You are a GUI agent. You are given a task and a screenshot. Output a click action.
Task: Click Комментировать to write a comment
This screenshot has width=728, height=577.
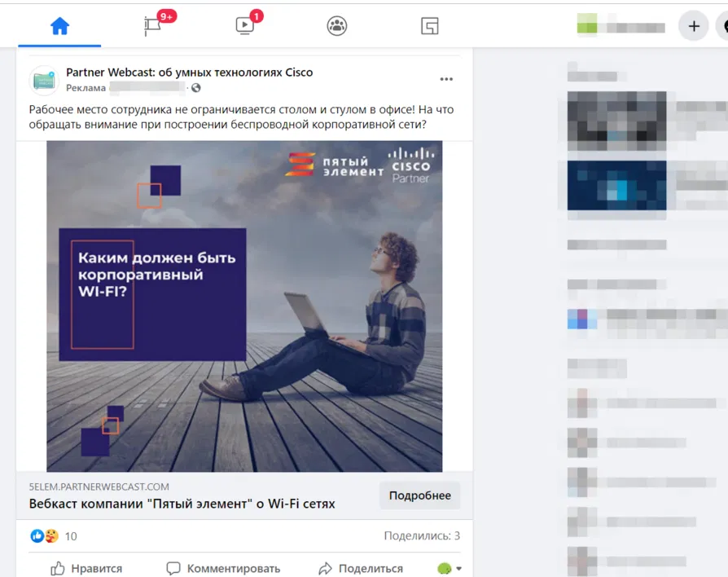click(x=223, y=568)
